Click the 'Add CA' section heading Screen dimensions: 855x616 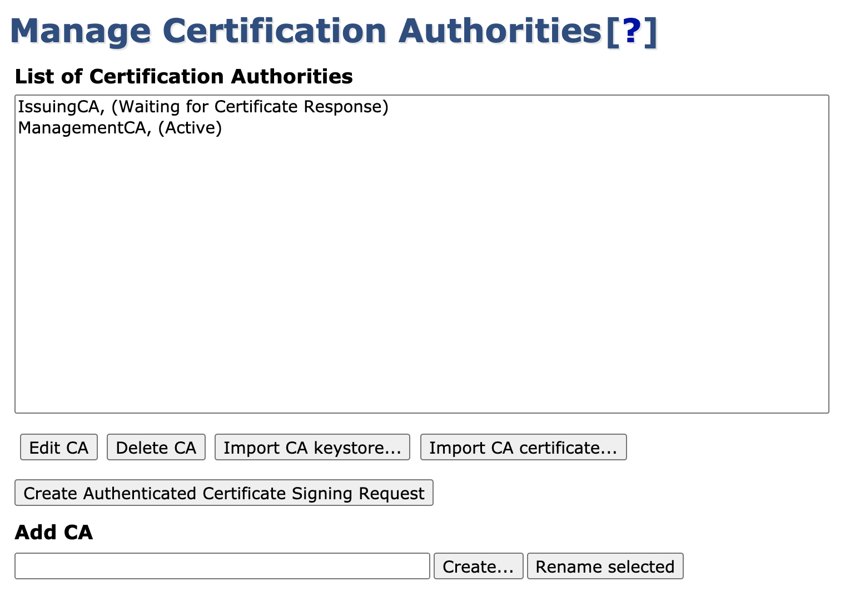point(53,532)
